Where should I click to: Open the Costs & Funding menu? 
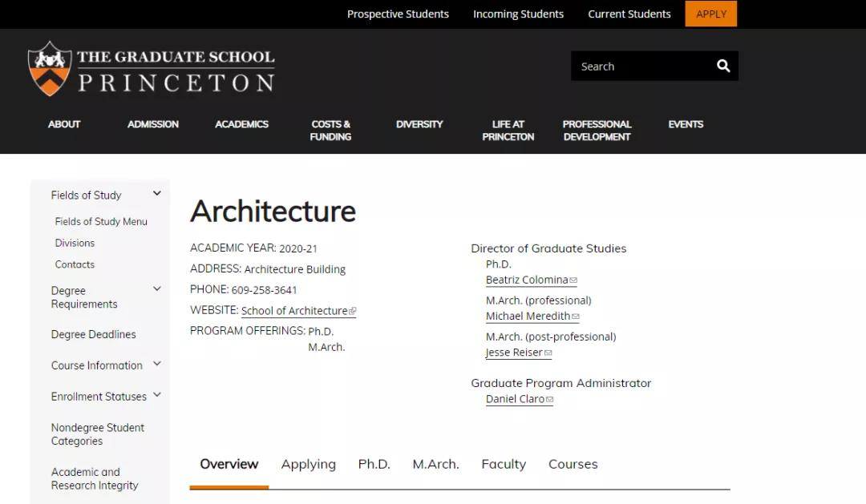(x=330, y=130)
